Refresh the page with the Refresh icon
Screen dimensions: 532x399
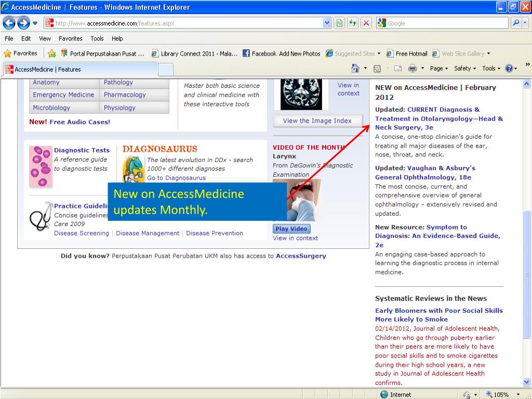pyautogui.click(x=353, y=23)
